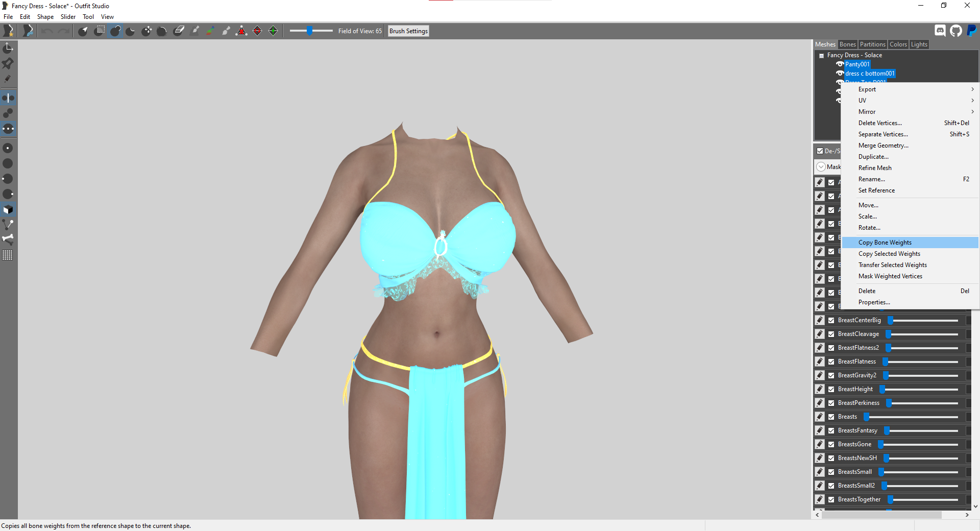Select the Alpha brush tool
Screen dimensions: 980x531
click(x=226, y=31)
